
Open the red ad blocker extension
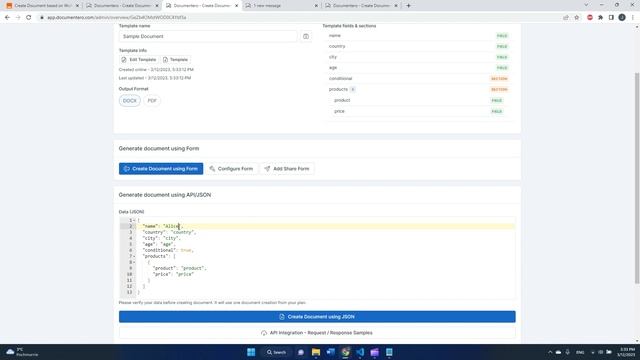[x=590, y=18]
